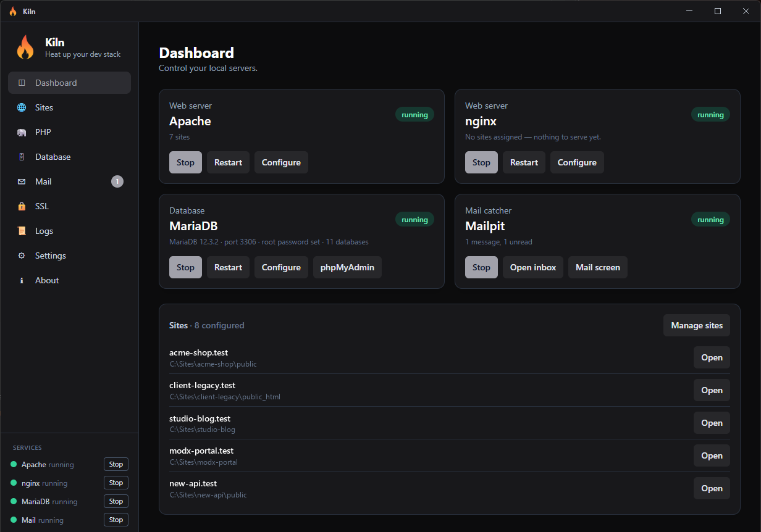Screen dimensions: 761x532
Task: Click the modx-portal.test site name
Action: (201, 451)
